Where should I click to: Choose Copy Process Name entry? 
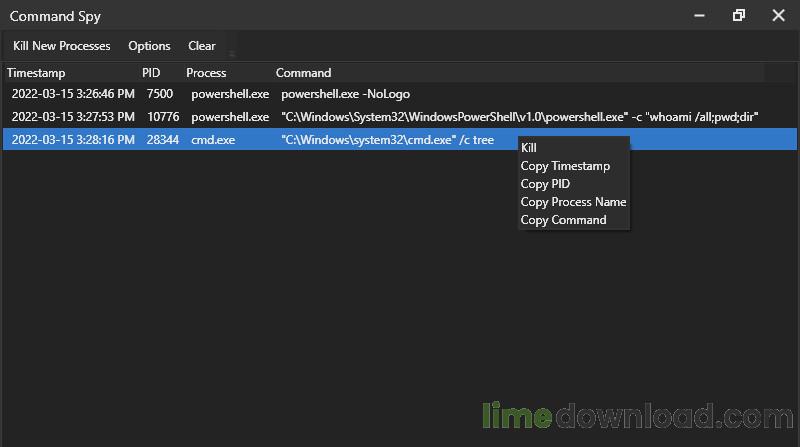pyautogui.click(x=574, y=202)
